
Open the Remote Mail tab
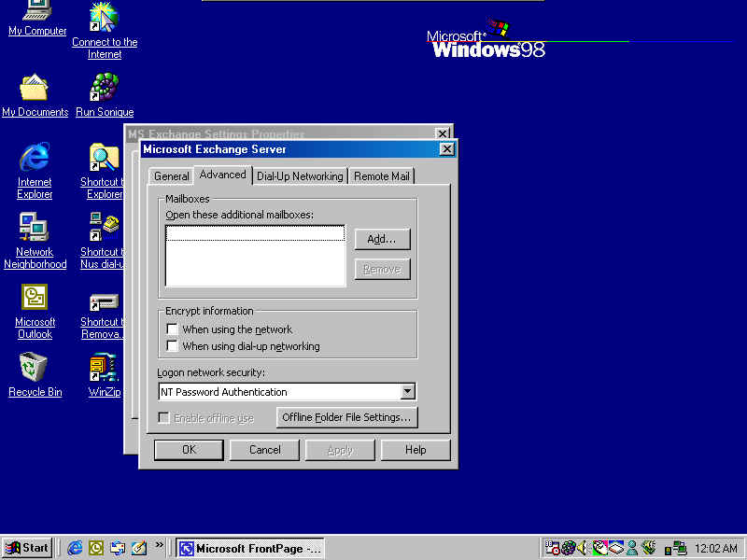382,176
